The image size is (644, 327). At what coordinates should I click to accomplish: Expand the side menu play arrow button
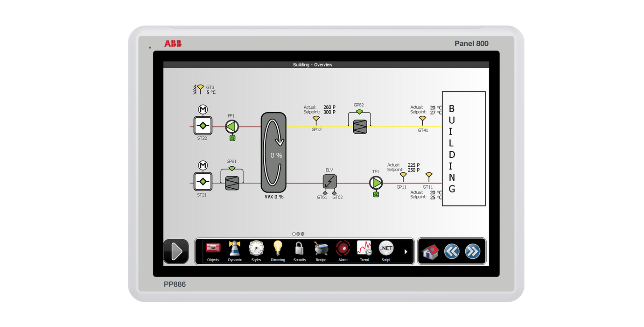[x=176, y=252]
